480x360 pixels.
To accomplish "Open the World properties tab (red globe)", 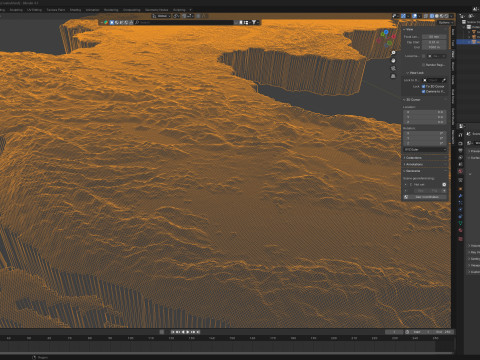I will pyautogui.click(x=461, y=171).
